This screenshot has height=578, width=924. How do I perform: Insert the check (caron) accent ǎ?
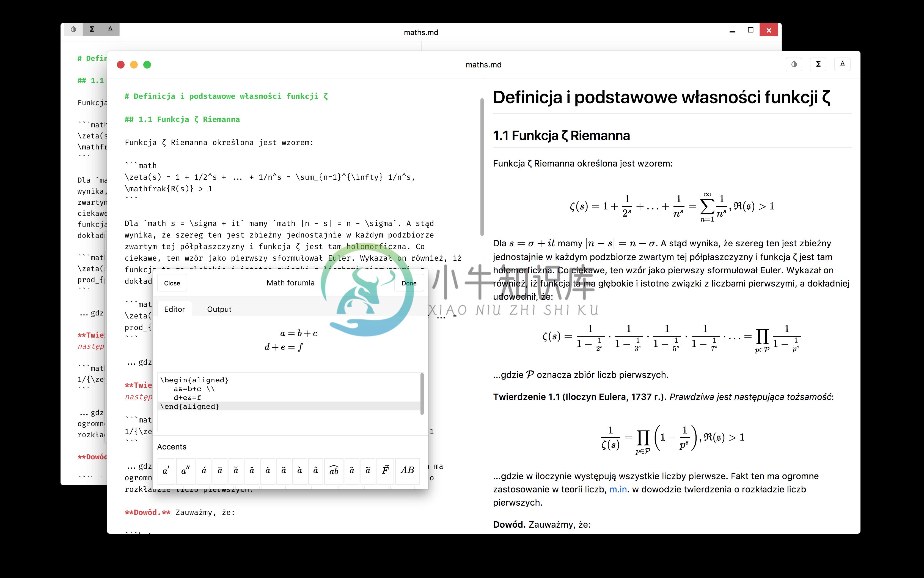tap(252, 471)
